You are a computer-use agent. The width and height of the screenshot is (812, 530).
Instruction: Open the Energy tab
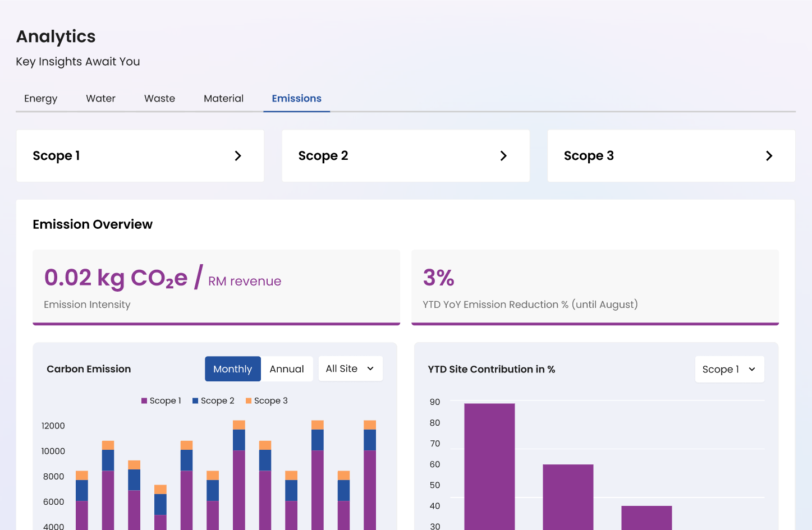pyautogui.click(x=40, y=99)
